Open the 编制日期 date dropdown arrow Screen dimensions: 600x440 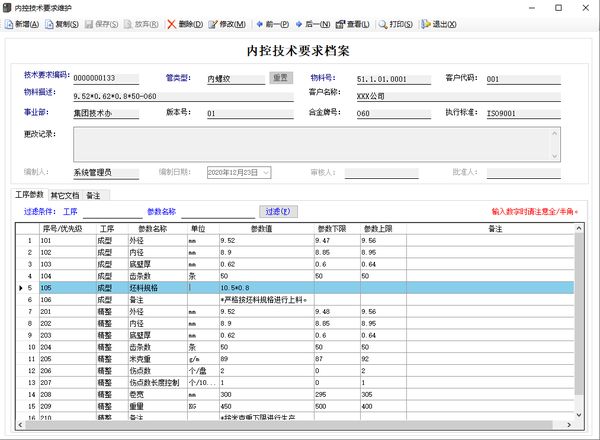pyautogui.click(x=265, y=173)
